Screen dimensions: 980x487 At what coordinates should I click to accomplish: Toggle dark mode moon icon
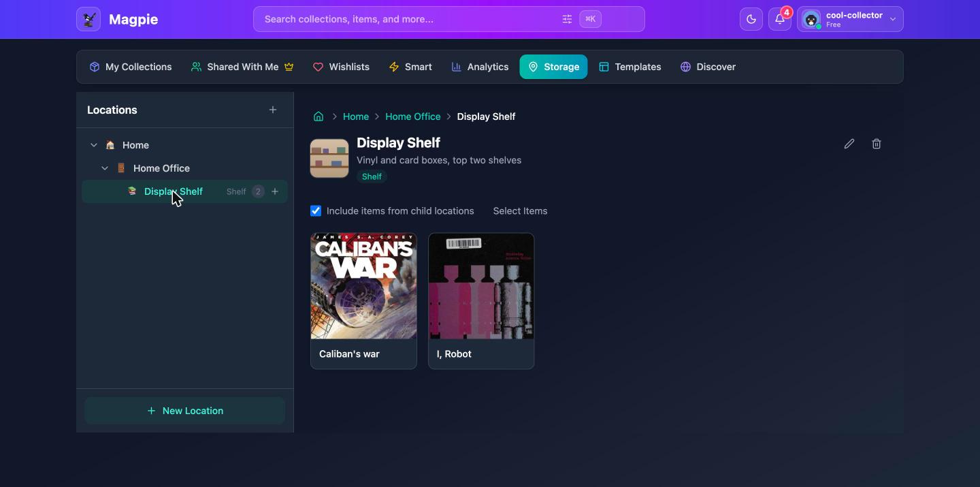(x=751, y=19)
